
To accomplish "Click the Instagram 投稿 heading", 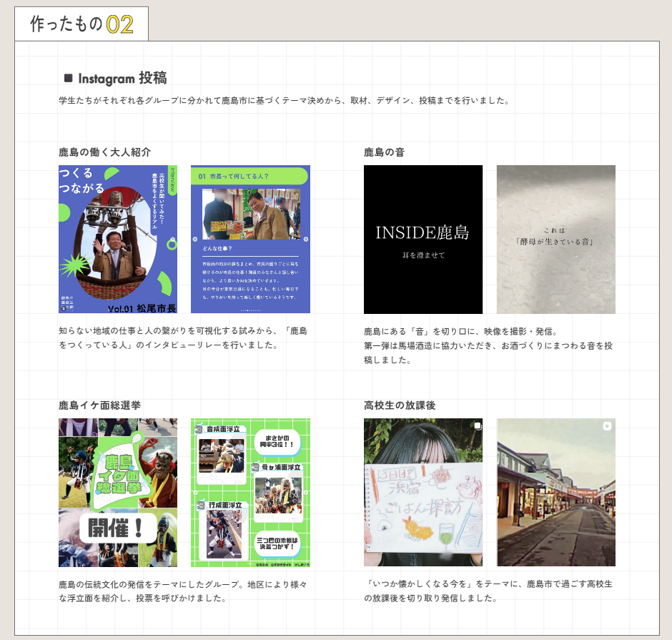I will [122, 78].
